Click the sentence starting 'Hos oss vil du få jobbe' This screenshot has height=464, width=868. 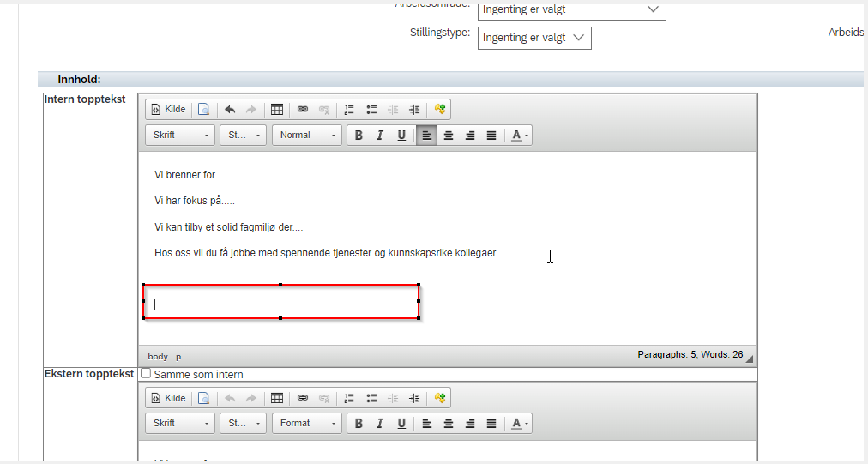[326, 253]
